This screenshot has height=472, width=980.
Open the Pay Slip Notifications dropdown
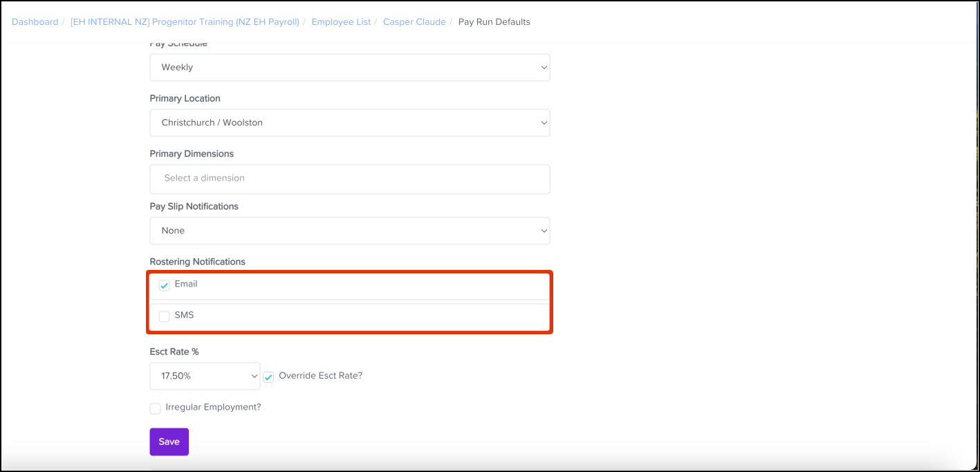[x=349, y=230]
